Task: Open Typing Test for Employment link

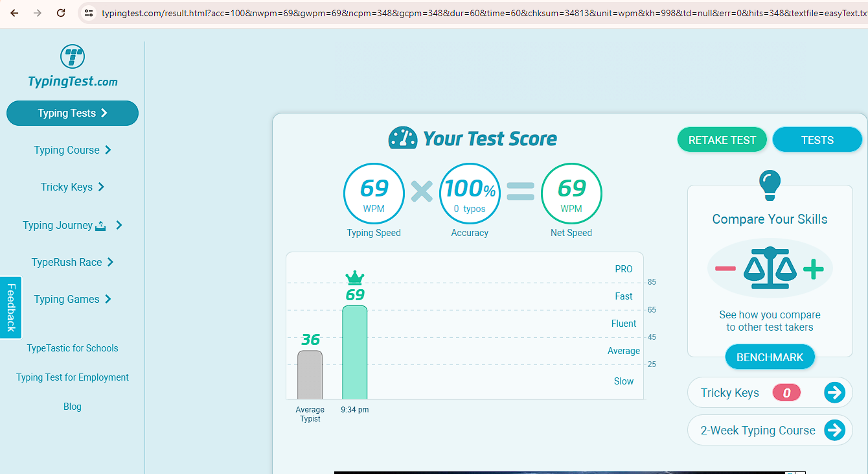Action: pyautogui.click(x=73, y=377)
